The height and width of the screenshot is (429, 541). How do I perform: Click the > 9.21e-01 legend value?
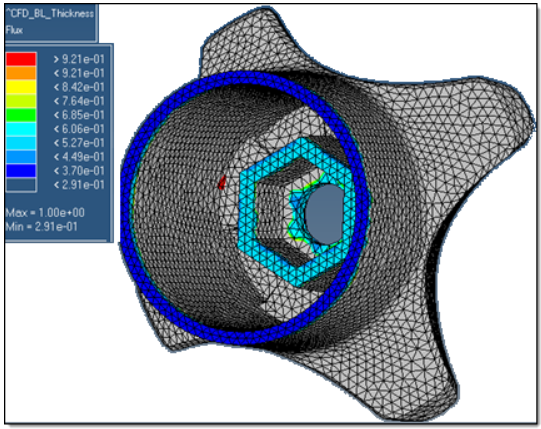tap(79, 59)
